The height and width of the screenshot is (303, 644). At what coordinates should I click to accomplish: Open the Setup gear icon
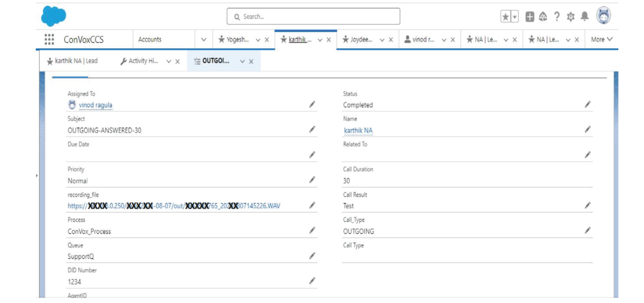coord(570,17)
